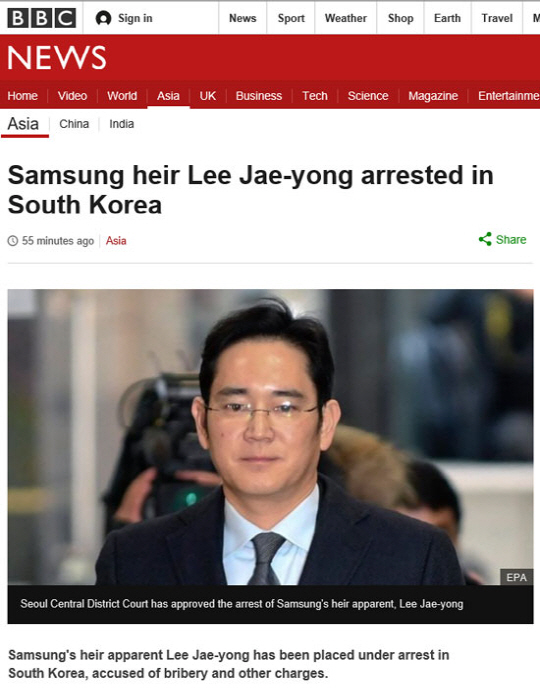Open the Business news tab
This screenshot has width=540, height=693.
[x=259, y=96]
